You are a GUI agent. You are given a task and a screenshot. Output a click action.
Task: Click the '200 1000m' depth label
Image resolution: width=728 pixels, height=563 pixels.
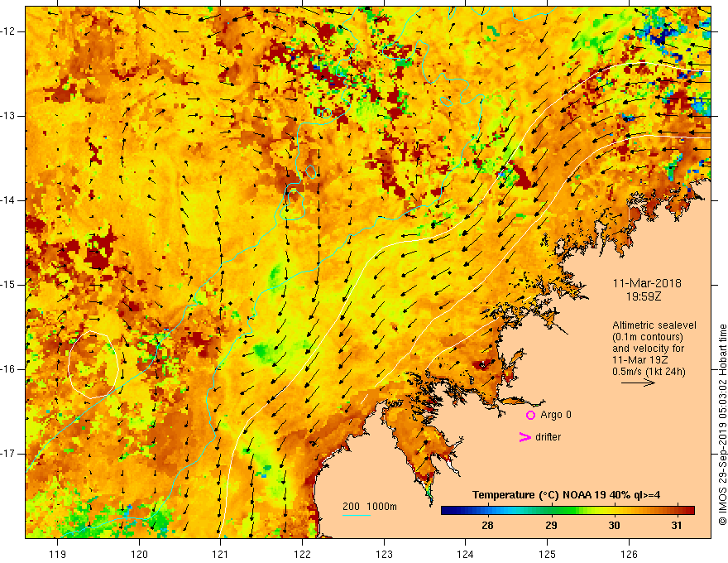[370, 507]
